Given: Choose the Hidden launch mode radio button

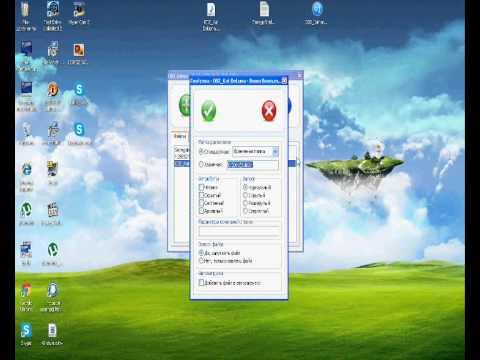Looking at the screenshot, I should pyautogui.click(x=245, y=195).
